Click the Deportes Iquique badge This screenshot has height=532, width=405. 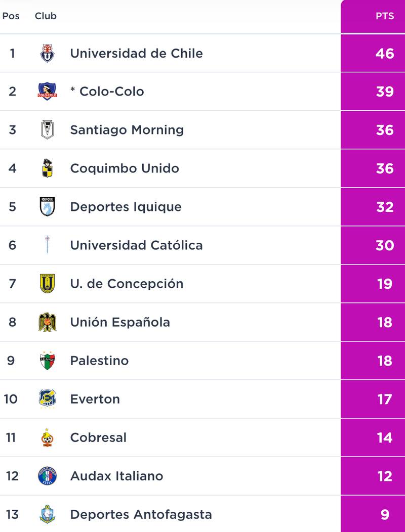(47, 206)
